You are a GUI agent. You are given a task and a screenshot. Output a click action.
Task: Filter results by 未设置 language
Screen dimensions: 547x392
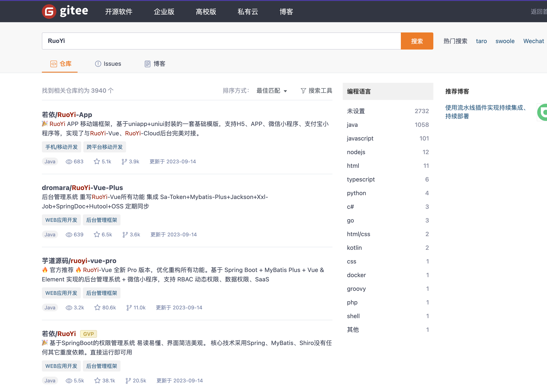388,111
